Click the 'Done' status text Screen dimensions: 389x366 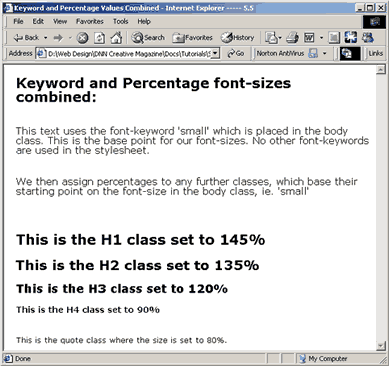[x=23, y=359]
